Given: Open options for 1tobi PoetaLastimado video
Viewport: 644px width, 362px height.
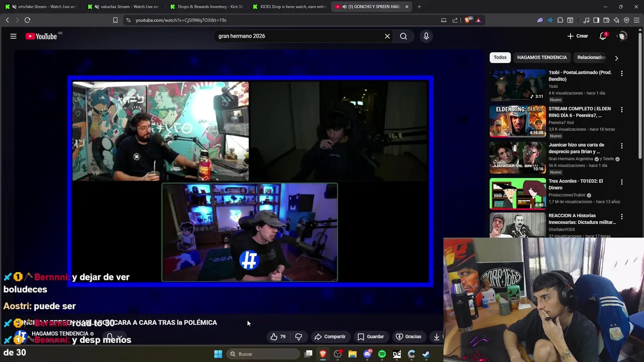Looking at the screenshot, I should coord(622,73).
